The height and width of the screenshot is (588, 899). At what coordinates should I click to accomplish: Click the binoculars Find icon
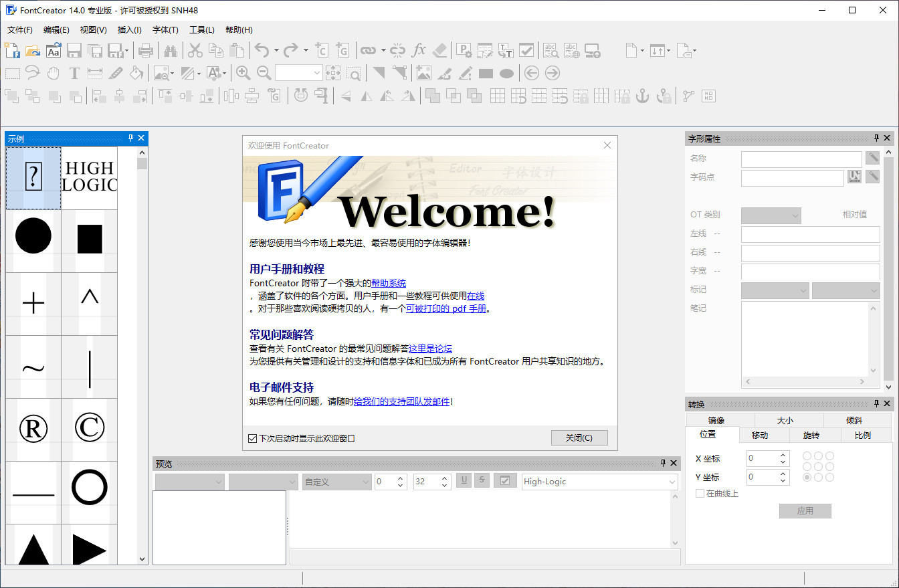pos(171,50)
